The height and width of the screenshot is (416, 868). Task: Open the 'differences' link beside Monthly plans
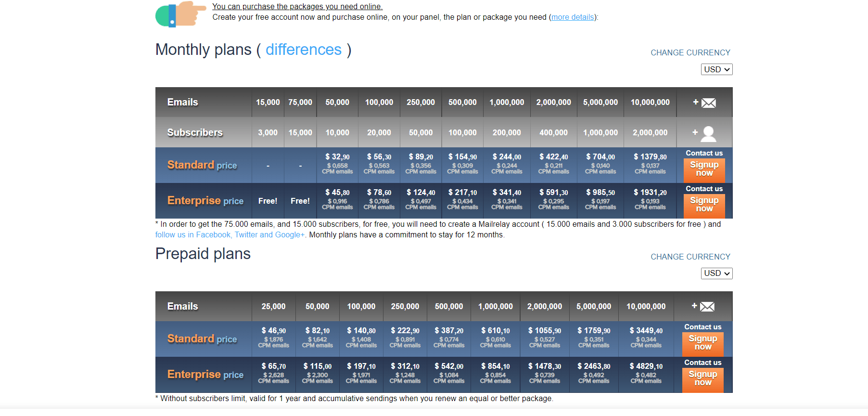click(303, 50)
